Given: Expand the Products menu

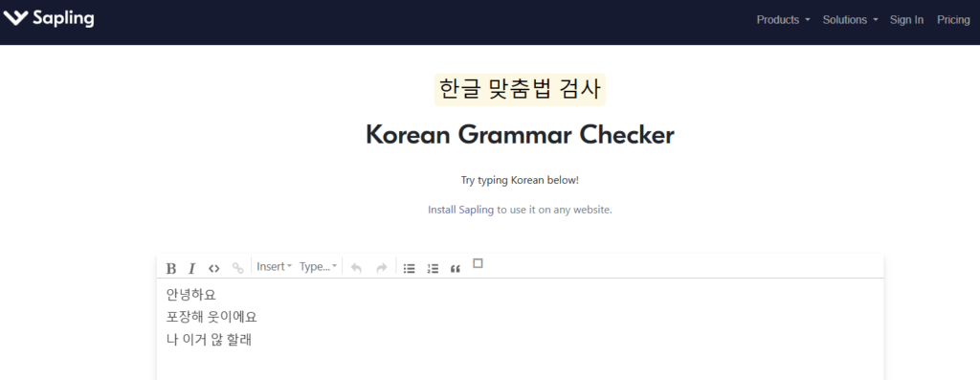Looking at the screenshot, I should (x=783, y=20).
